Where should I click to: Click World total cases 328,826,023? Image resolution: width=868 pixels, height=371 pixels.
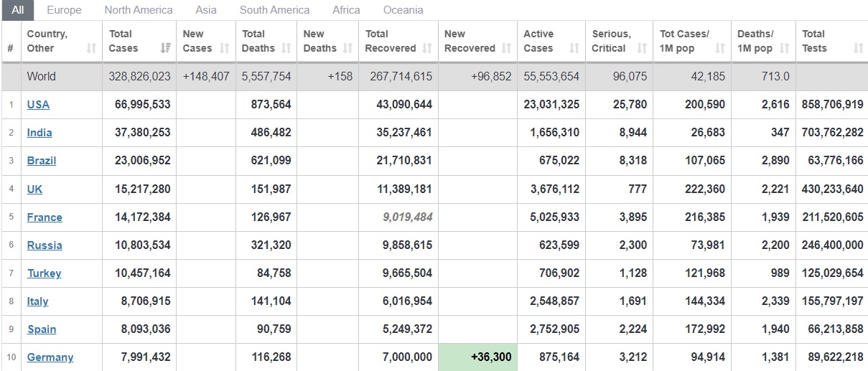point(139,76)
